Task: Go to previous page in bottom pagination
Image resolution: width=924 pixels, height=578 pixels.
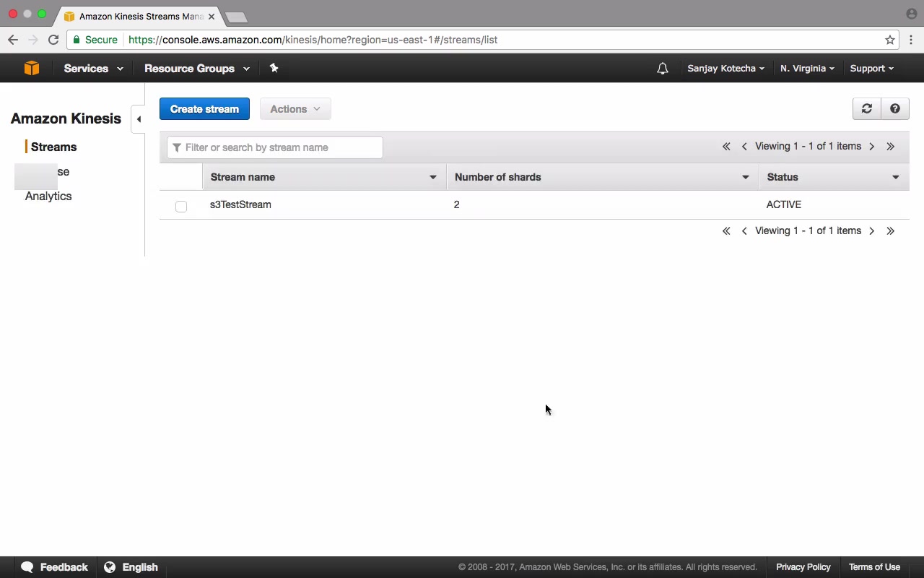Action: tap(744, 231)
